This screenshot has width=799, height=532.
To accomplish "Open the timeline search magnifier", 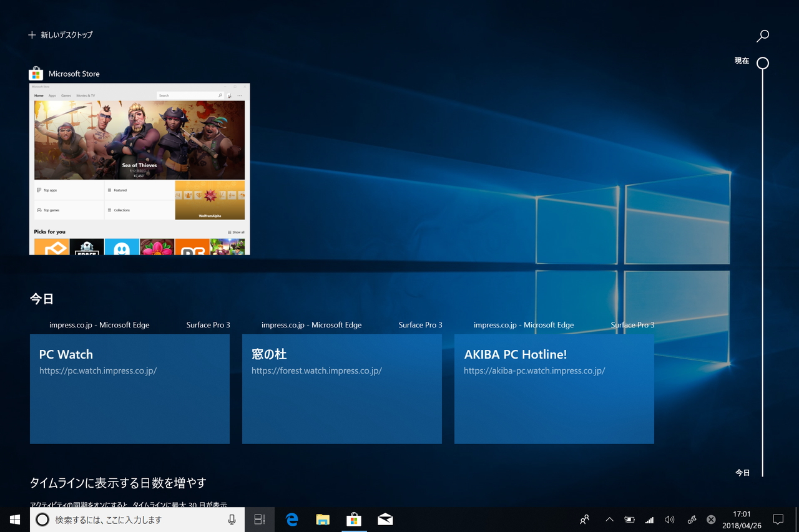I will (762, 36).
